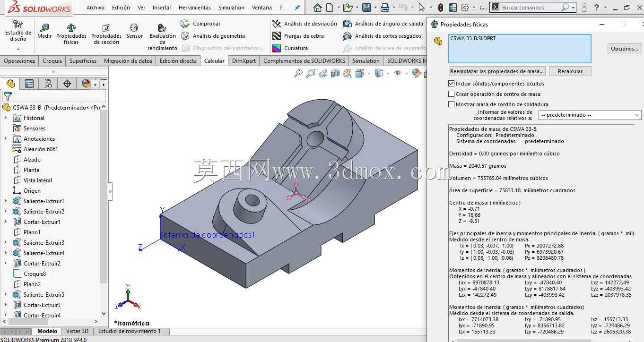Viewport: 644px width, 342px height.
Task: Click the Home icon in top toolbar
Action: coord(318,8)
